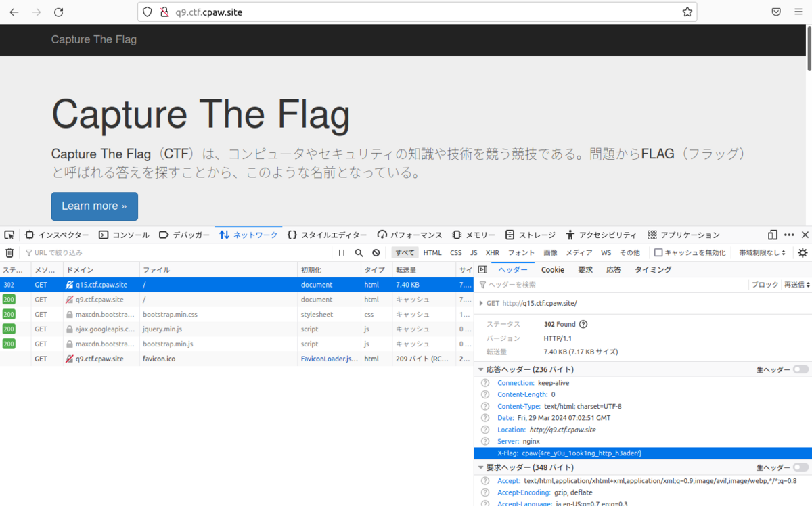812x506 pixels.
Task: Select the element picker tool in DevTools
Action: tap(9, 235)
